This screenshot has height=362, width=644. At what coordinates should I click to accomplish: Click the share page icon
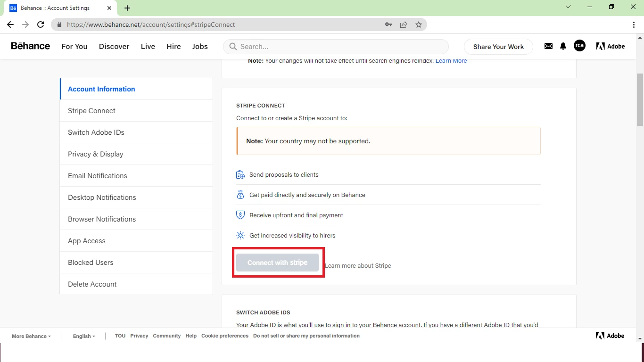pyautogui.click(x=404, y=25)
